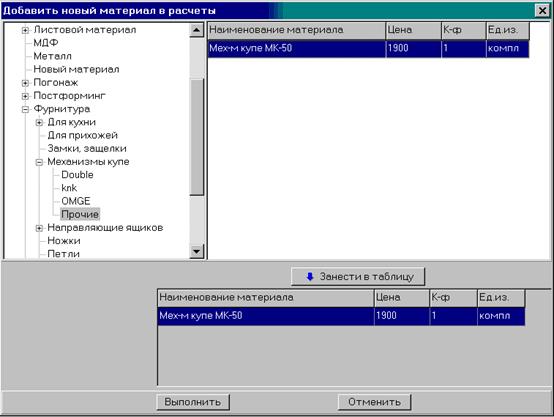Viewport: 554px width, 417px height.
Task: Select Фурнитура category label
Action: (x=61, y=109)
